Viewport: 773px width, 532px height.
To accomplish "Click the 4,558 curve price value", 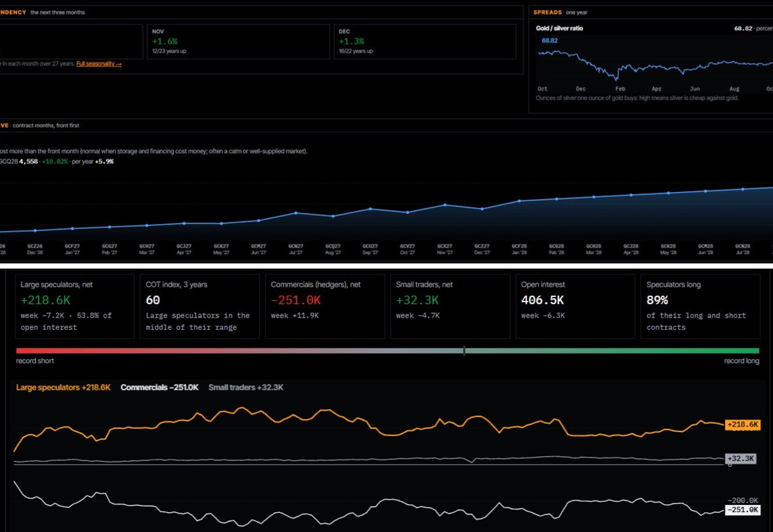I will pyautogui.click(x=28, y=162).
